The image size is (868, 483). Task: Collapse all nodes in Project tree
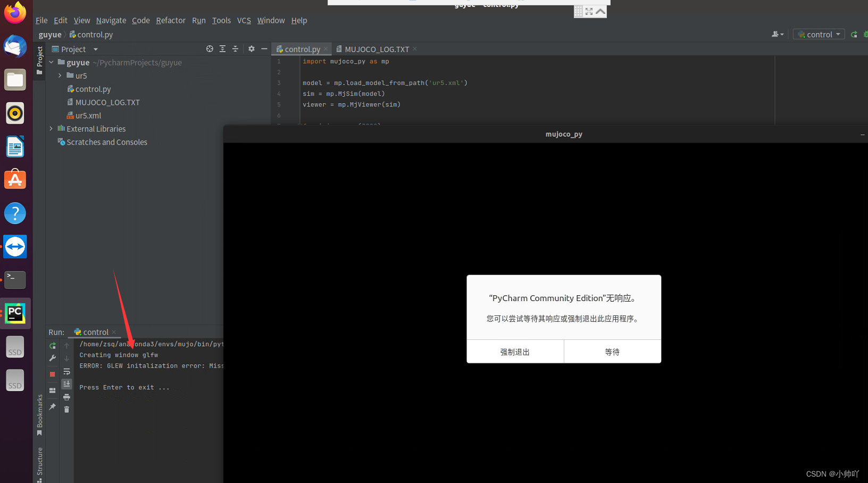pyautogui.click(x=235, y=48)
